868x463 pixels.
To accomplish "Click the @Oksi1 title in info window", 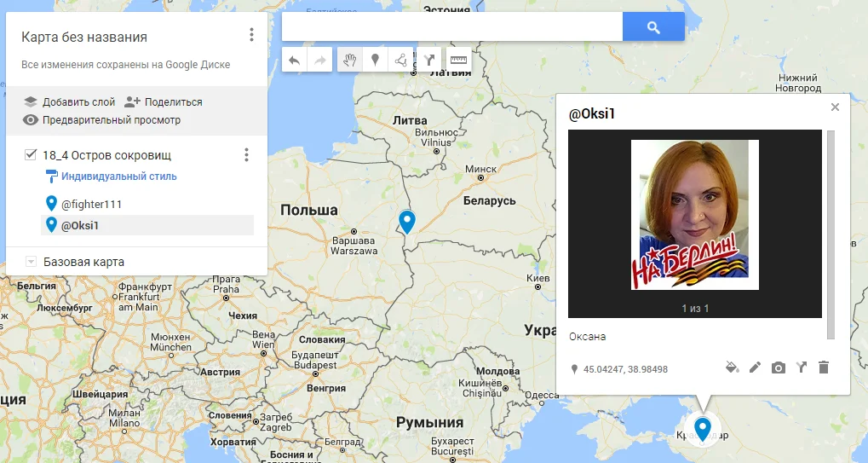I will click(592, 113).
